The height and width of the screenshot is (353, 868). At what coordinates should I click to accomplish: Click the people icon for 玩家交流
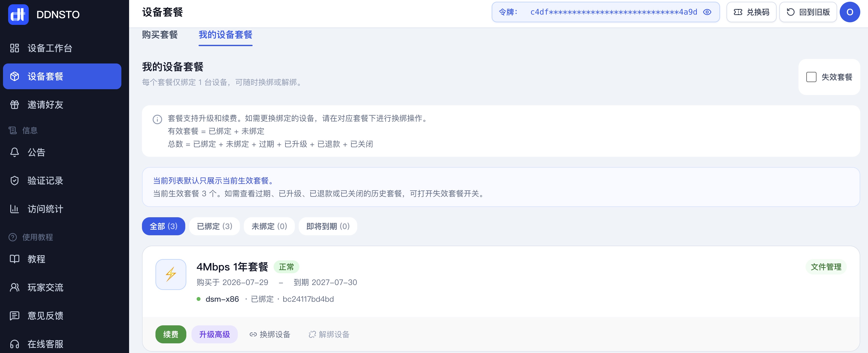[15, 287]
